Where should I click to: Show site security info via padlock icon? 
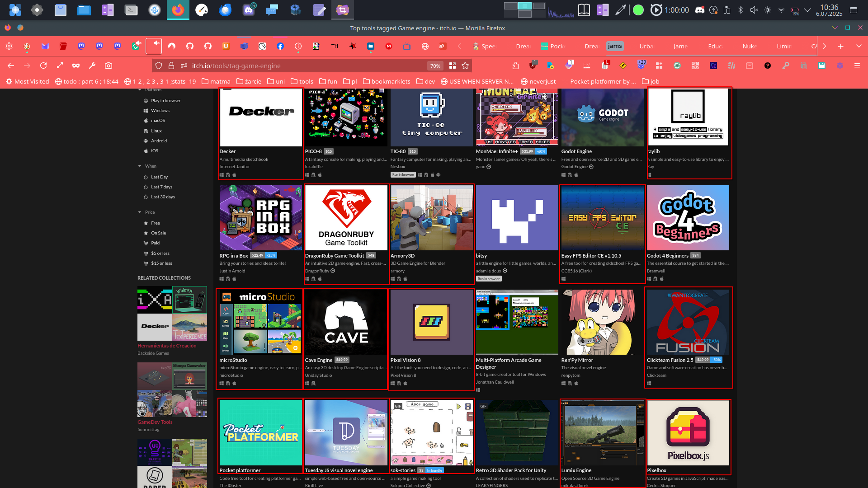pos(171,66)
